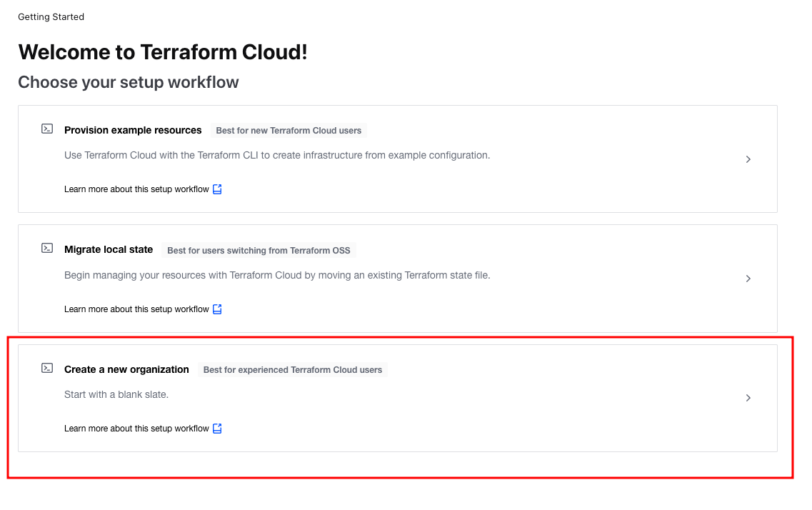Click 'Best for experienced Terraform Cloud users' badge
The width and height of the screenshot is (812, 510).
[x=293, y=370]
